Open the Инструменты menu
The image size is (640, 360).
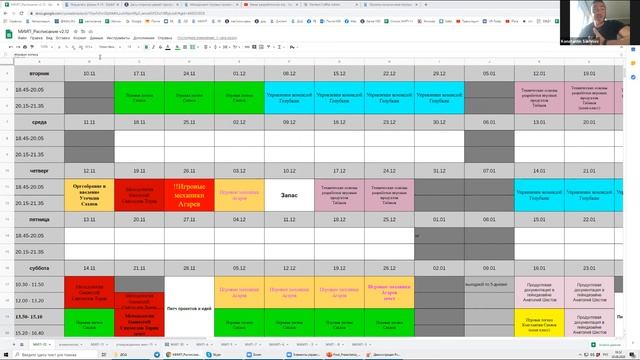click(118, 38)
